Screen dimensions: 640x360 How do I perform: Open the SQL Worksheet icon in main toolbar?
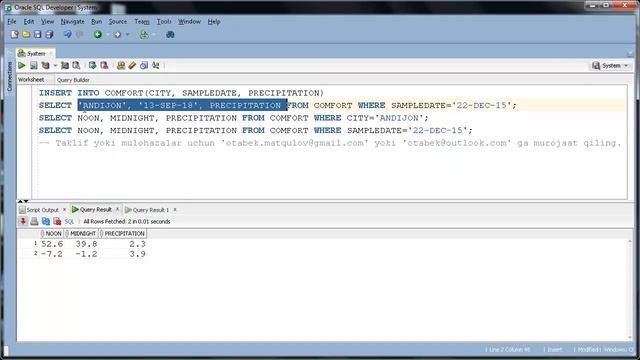click(x=143, y=35)
